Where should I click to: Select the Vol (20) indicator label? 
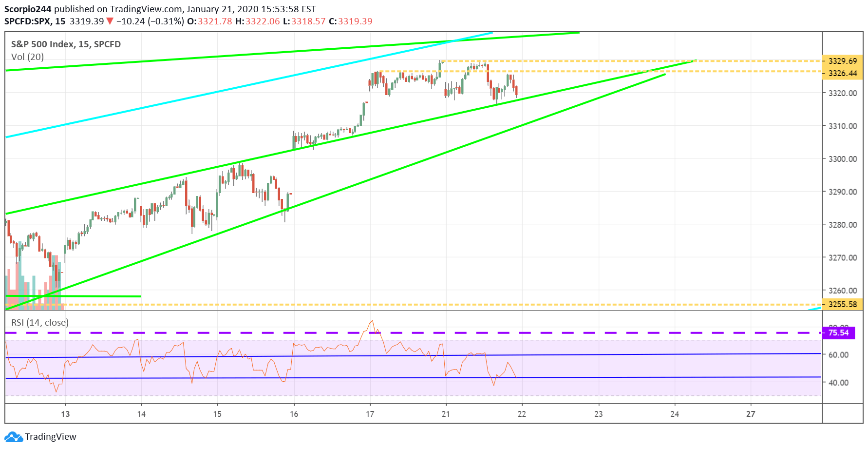coord(27,57)
